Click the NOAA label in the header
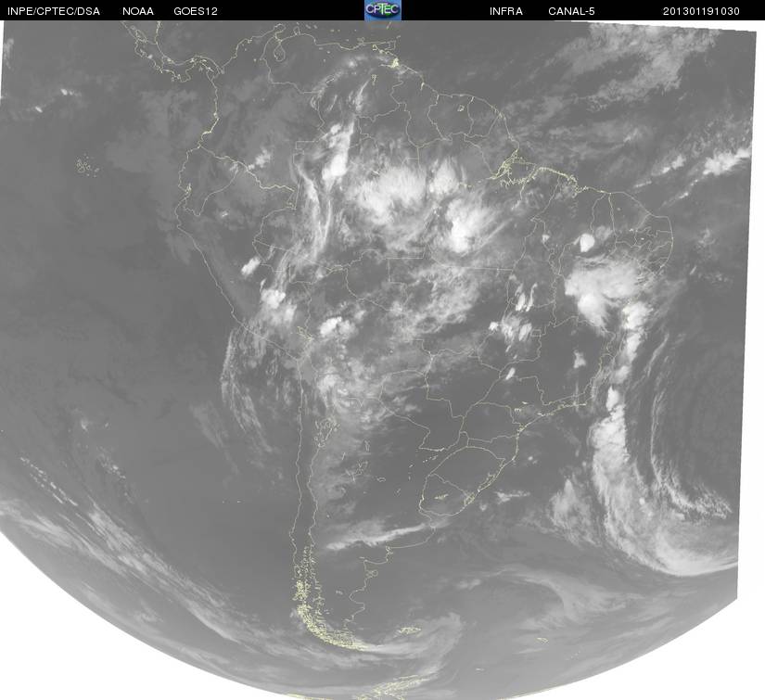This screenshot has height=700, width=765. (x=138, y=11)
